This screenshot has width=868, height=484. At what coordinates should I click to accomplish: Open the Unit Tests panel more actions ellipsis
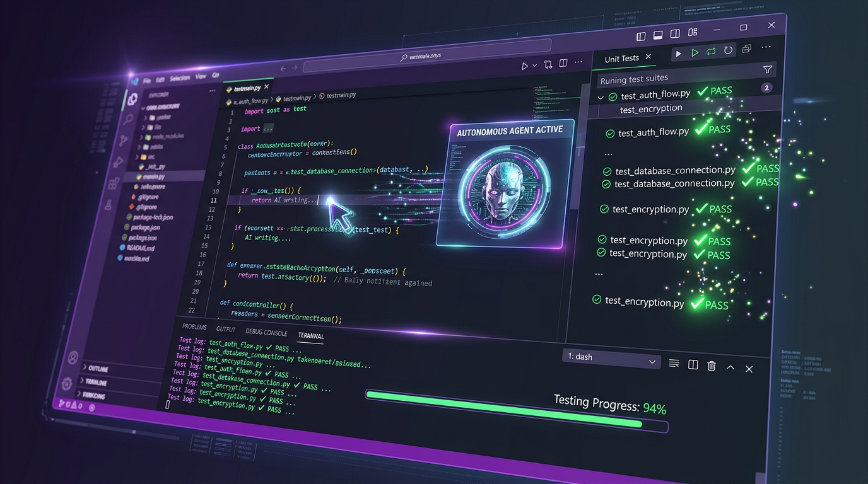tap(766, 47)
